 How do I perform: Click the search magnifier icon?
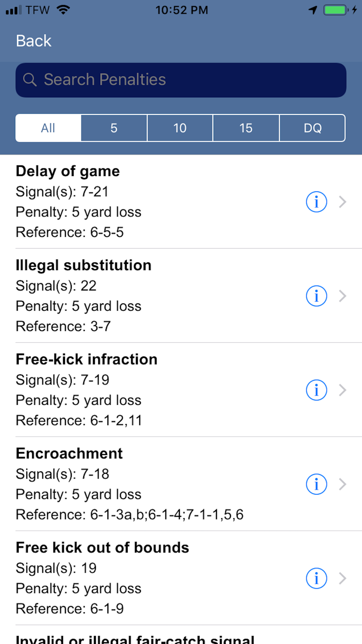click(x=30, y=80)
